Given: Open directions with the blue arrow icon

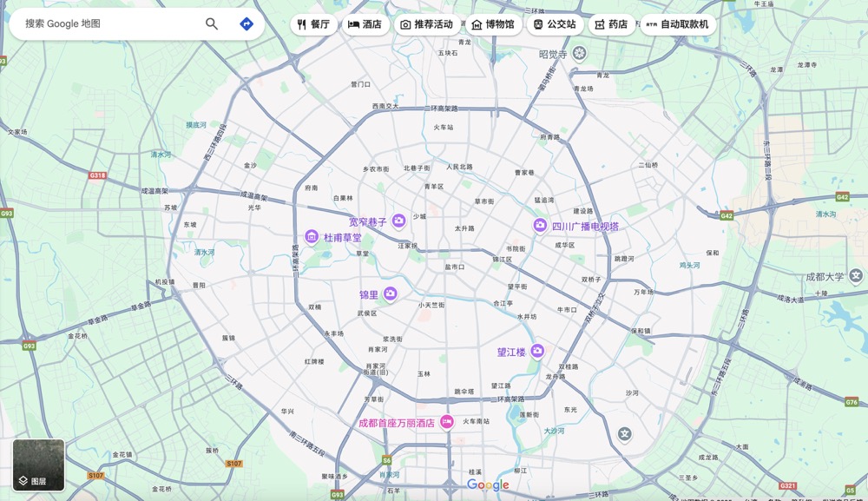Looking at the screenshot, I should coord(247,23).
